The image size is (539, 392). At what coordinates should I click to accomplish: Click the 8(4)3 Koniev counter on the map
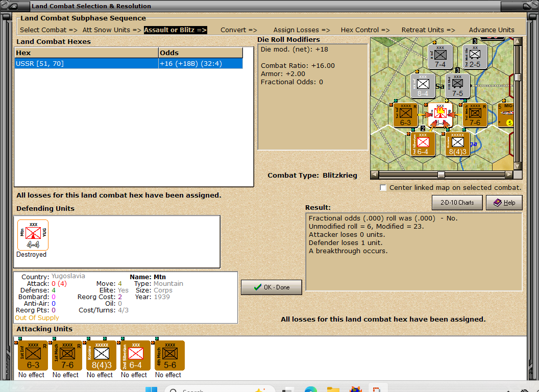point(457,144)
